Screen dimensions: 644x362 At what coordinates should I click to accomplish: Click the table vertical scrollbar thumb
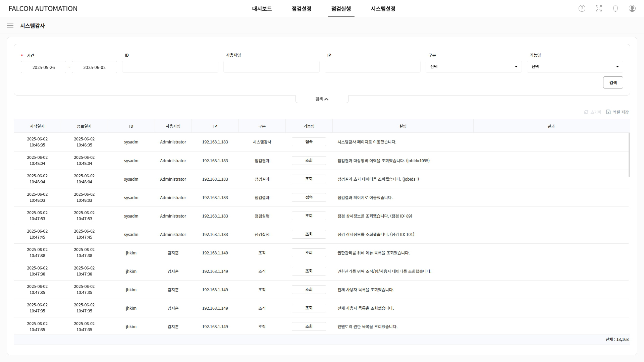629,155
